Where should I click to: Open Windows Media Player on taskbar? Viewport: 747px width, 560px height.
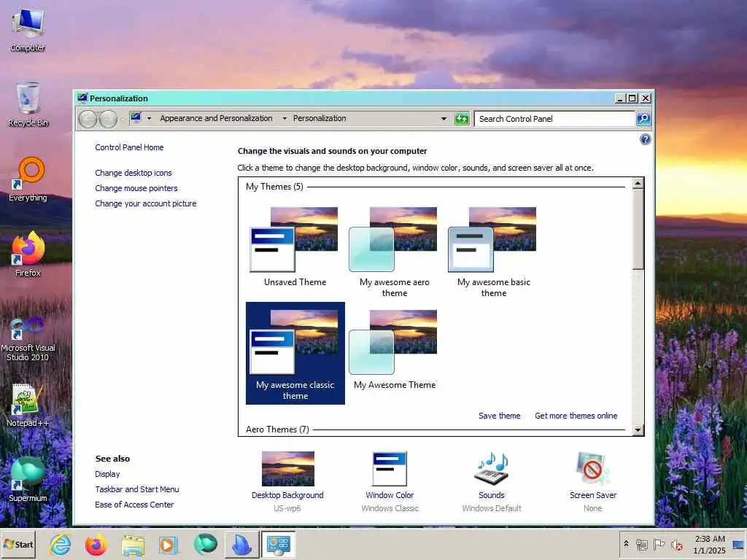coord(169,545)
